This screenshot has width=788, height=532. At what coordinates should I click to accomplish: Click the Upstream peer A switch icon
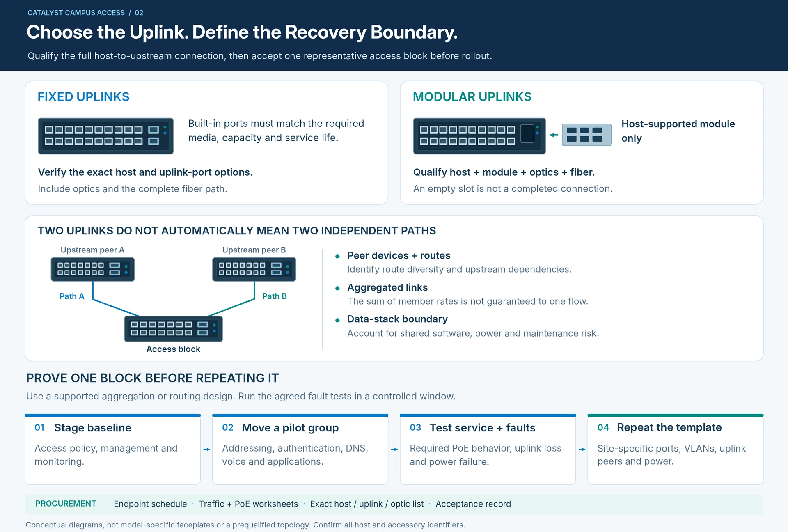point(93,269)
